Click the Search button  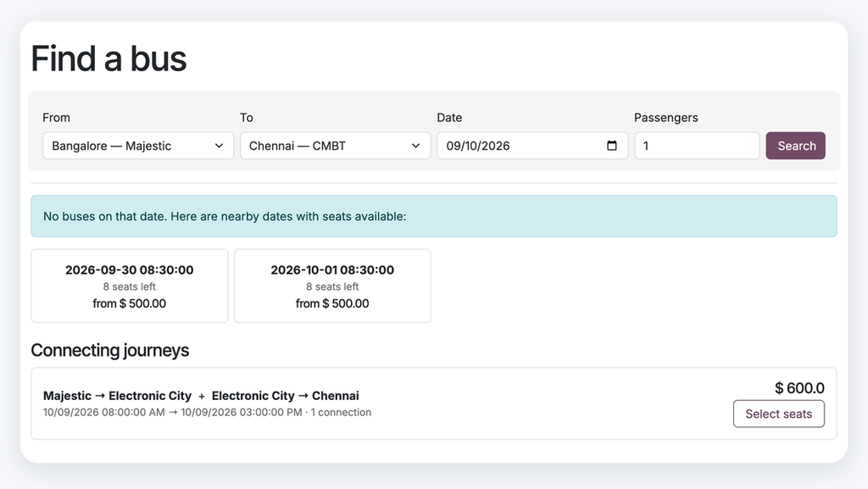pyautogui.click(x=795, y=146)
